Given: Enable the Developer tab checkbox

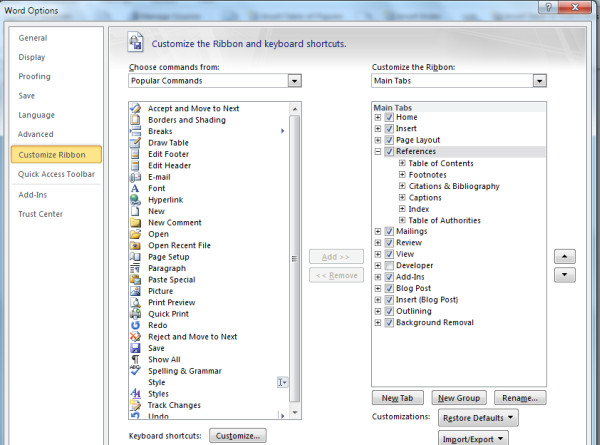Looking at the screenshot, I should click(x=389, y=266).
